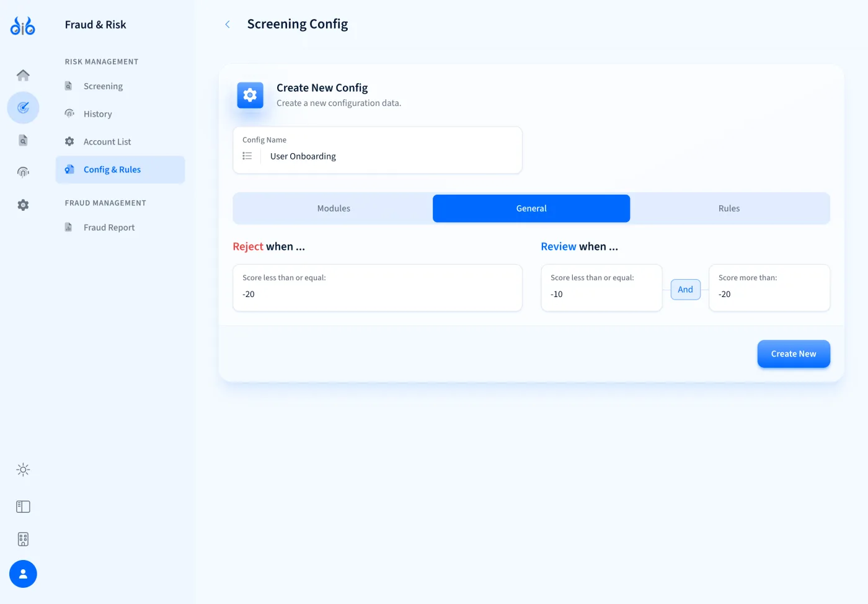Click the Screening Config page title

(298, 24)
